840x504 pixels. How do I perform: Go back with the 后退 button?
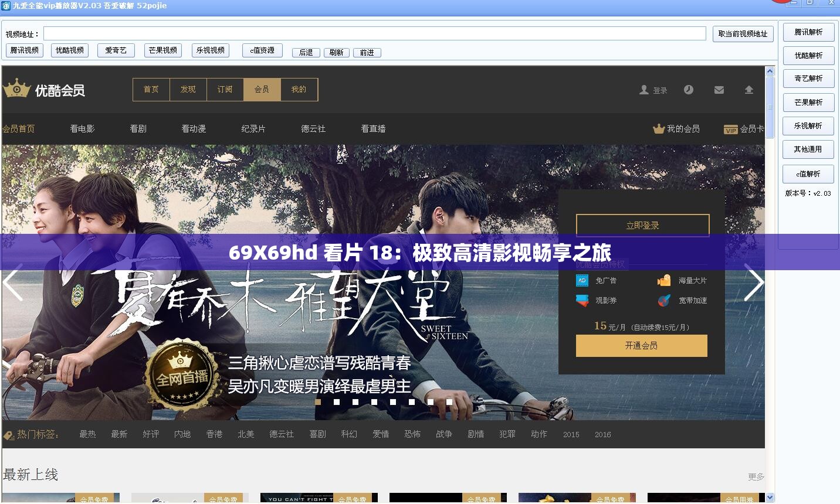coord(306,53)
